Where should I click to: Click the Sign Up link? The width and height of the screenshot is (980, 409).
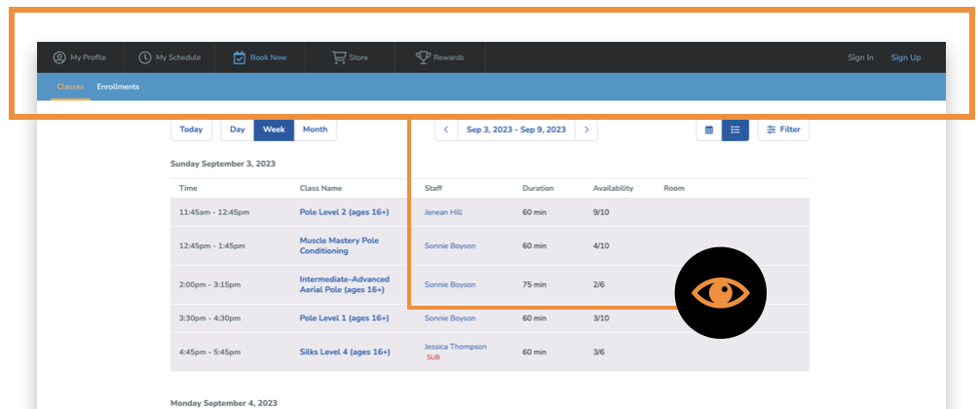905,57
